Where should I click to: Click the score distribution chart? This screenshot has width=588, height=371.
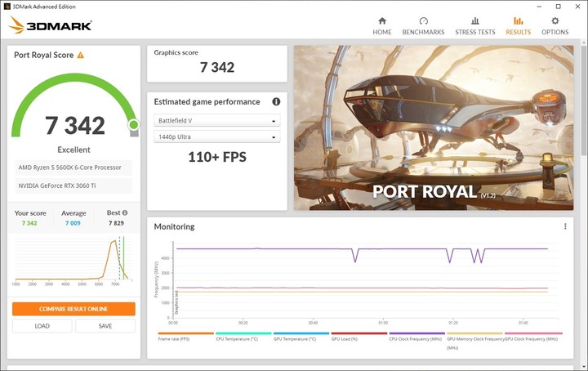pos(73,261)
